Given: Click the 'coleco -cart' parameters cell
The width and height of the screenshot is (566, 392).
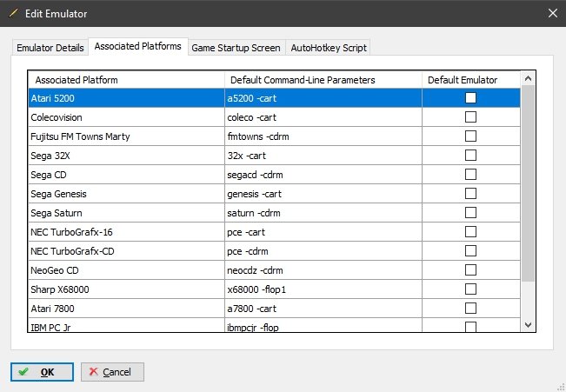Looking at the screenshot, I should pyautogui.click(x=323, y=117).
